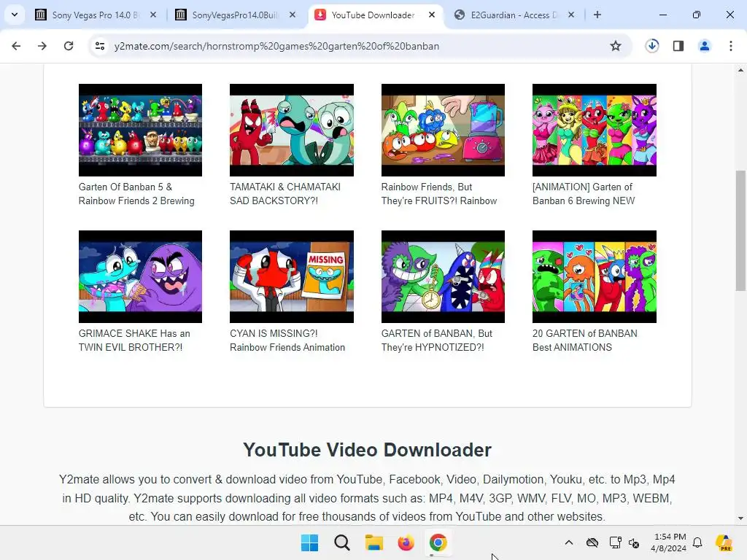Open Rainbow Friends FRUITS video thumbnail
Viewport: 747px width, 560px height.
pyautogui.click(x=443, y=130)
